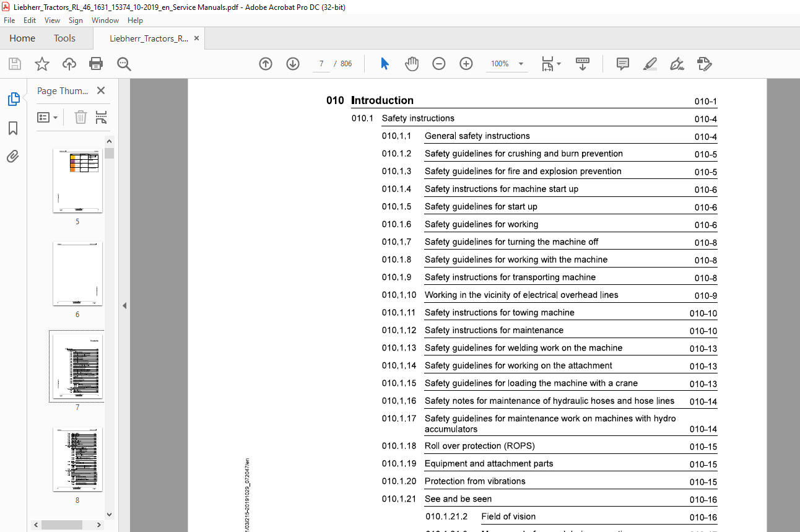Open the File menu
Image resolution: width=800 pixels, height=532 pixels.
click(x=9, y=20)
